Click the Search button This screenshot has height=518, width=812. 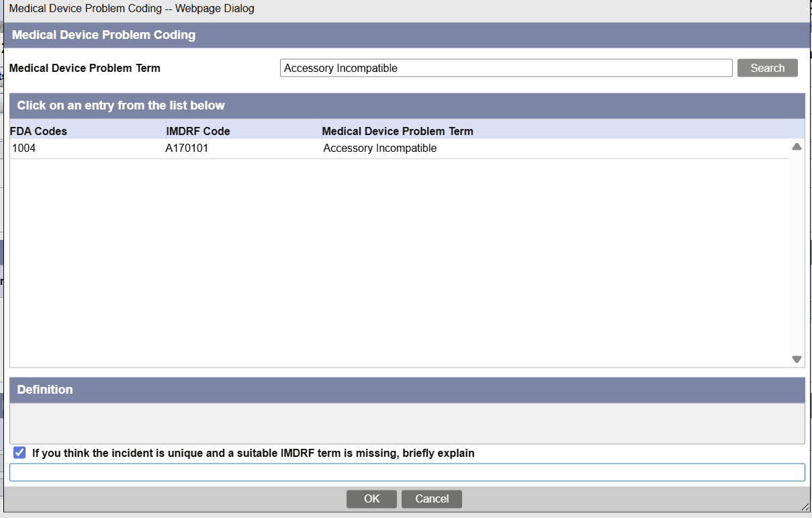pyautogui.click(x=767, y=68)
